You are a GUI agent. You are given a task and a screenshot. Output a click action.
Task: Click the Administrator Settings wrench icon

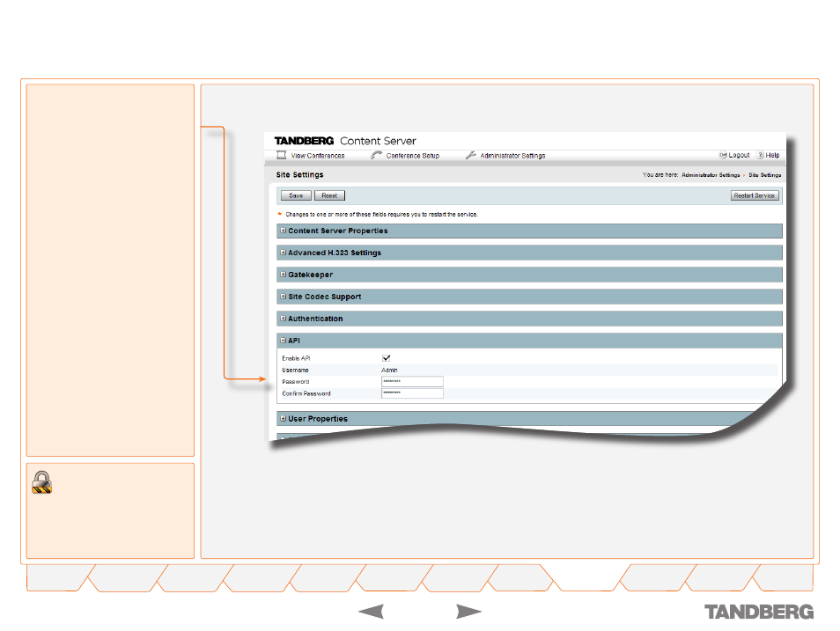pos(471,156)
